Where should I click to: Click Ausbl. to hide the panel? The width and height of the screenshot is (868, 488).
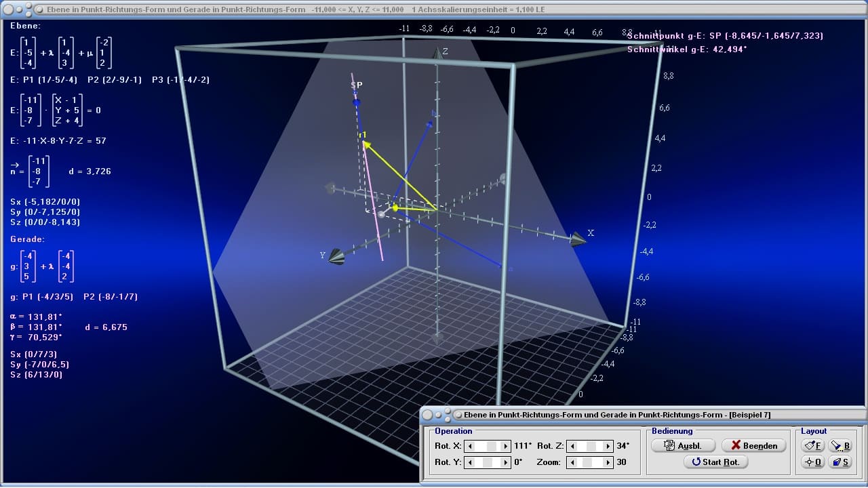[x=683, y=445]
